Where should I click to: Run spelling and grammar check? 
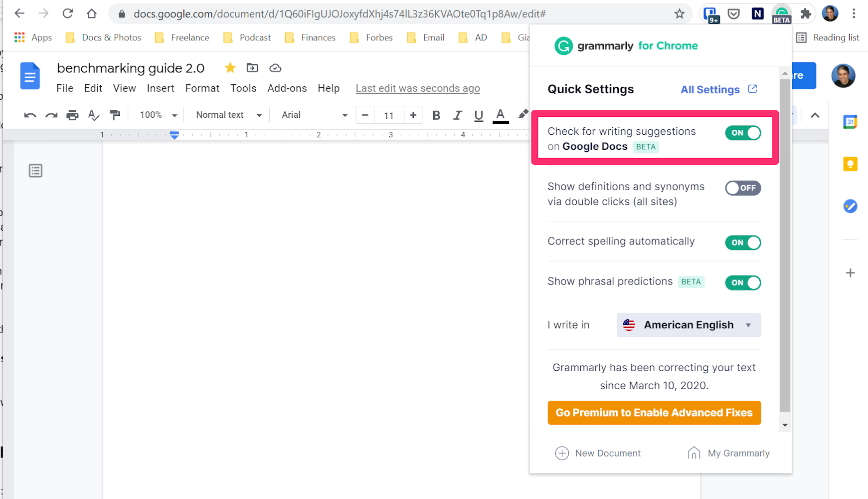point(94,115)
